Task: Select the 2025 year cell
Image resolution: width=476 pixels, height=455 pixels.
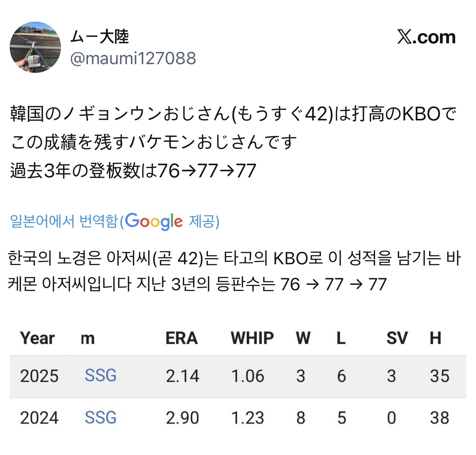Action: click(39, 376)
